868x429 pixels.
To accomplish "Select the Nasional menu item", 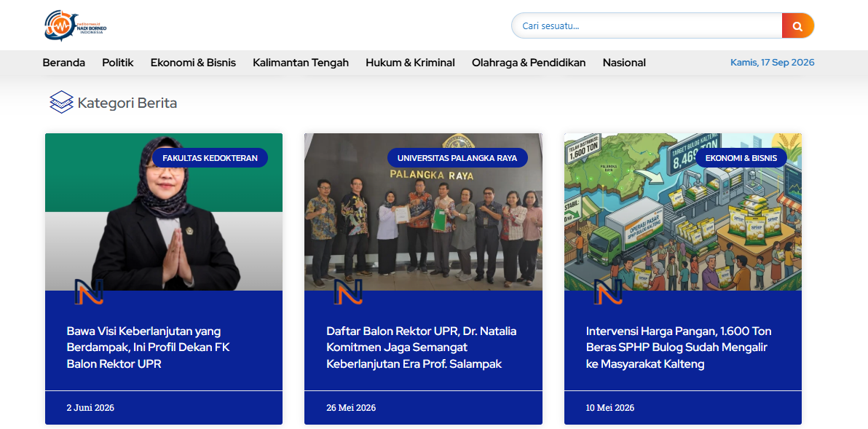I will coord(624,63).
